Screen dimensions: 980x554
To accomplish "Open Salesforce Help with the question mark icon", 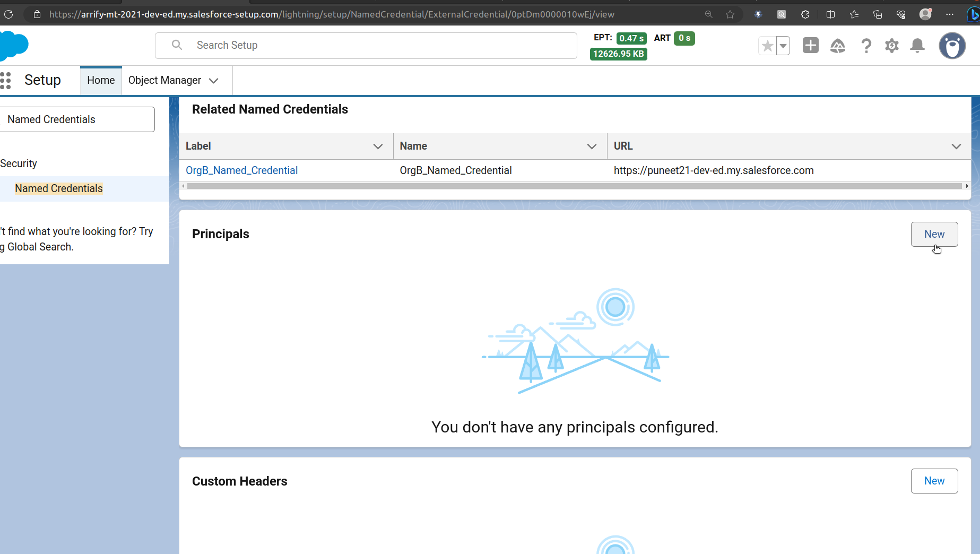I will coord(866,46).
